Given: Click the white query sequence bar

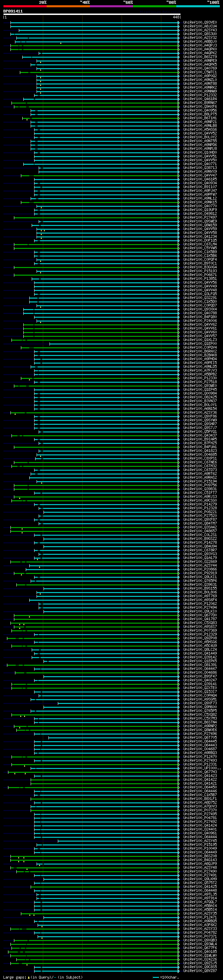Looking at the screenshot, I should pyautogui.click(x=92, y=14).
